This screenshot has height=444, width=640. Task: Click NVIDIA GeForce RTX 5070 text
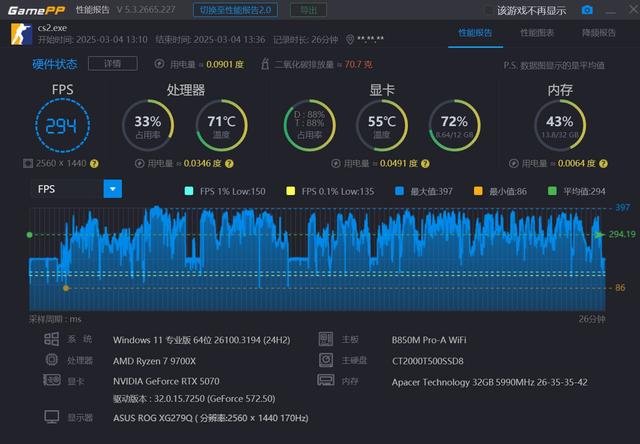click(x=166, y=381)
